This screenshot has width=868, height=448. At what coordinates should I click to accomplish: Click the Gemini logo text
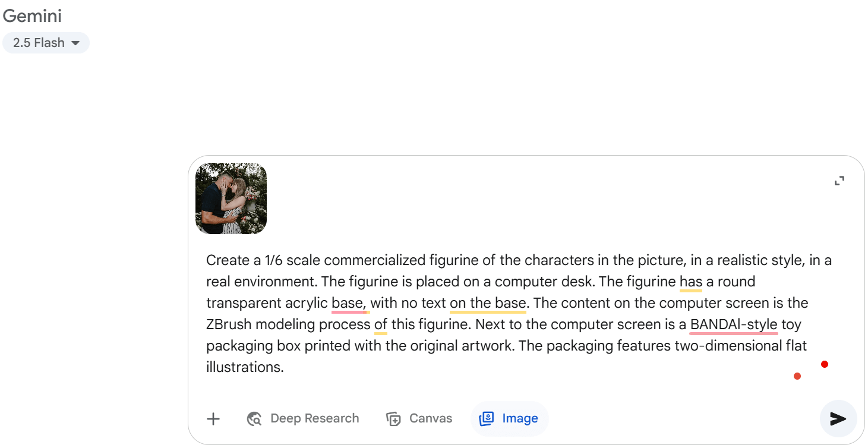click(32, 16)
